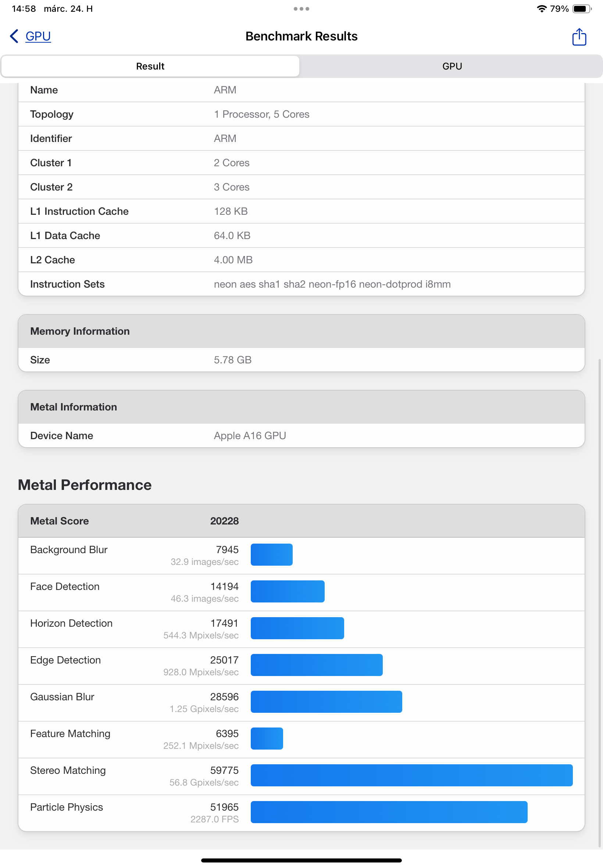
Task: Tap the Edge Detection score 25017
Action: tap(224, 660)
